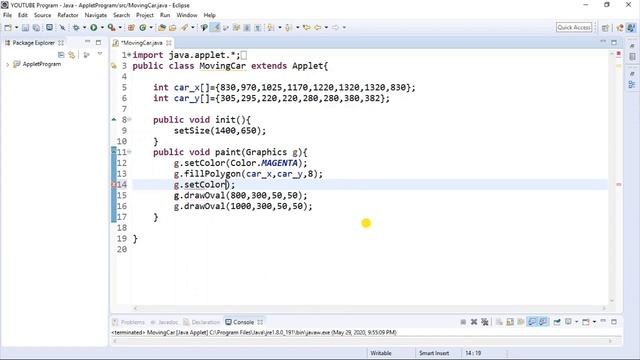Screen dimensions: 640x360
Task: Click the Forward navigation arrow icon
Action: 335,27
